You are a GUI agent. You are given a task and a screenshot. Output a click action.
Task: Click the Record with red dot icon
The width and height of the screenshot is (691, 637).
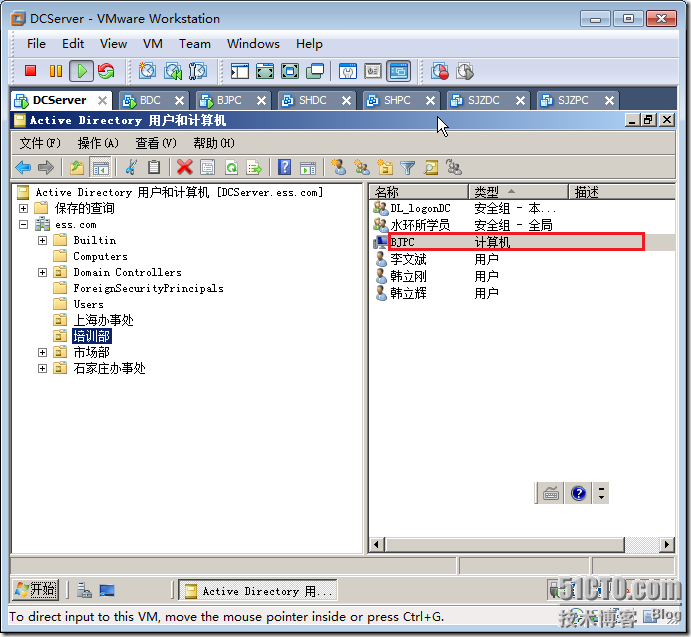coord(440,71)
